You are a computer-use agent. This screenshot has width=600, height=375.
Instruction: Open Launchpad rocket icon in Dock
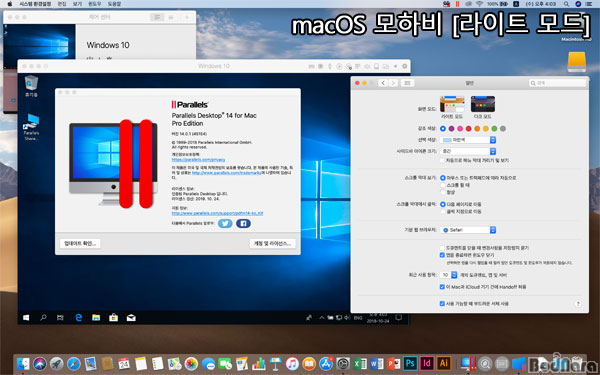point(57,363)
